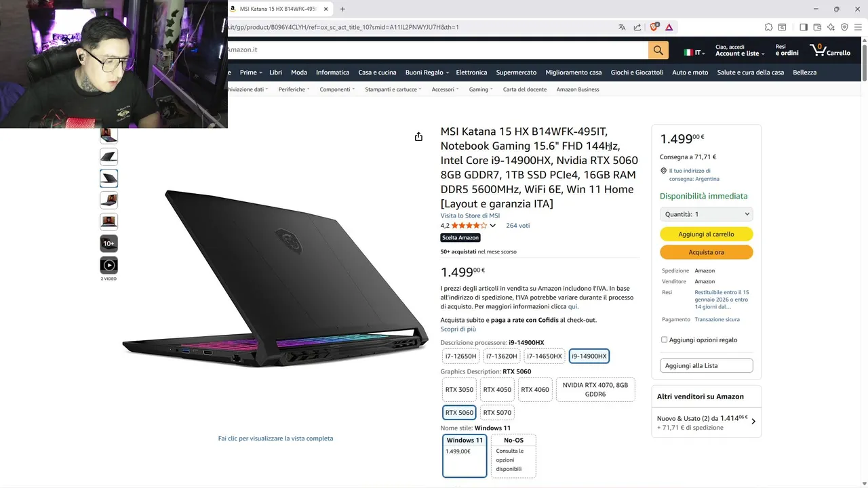Open the browser extensions puzzle icon
Image resolution: width=868 pixels, height=488 pixels.
click(768, 27)
